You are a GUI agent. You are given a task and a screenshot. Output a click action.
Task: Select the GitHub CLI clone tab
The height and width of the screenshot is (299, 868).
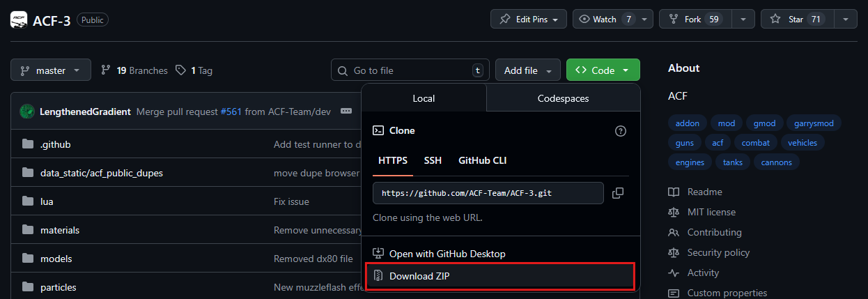(482, 160)
